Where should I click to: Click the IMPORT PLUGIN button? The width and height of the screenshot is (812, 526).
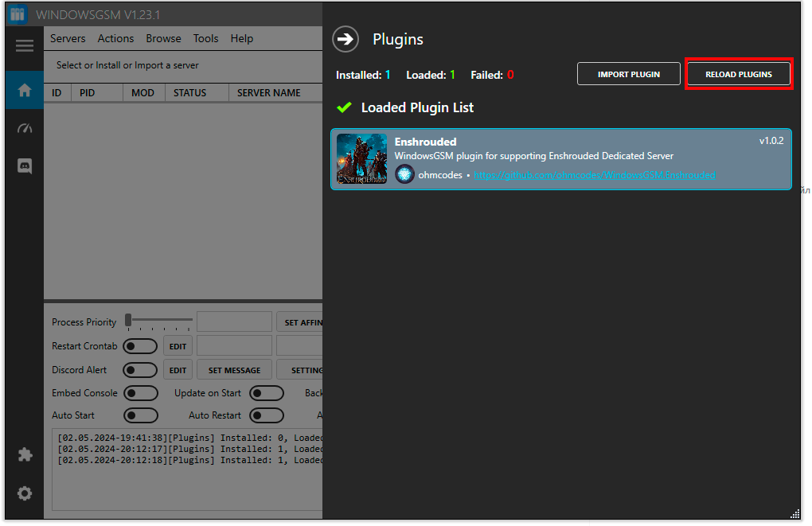coord(629,74)
